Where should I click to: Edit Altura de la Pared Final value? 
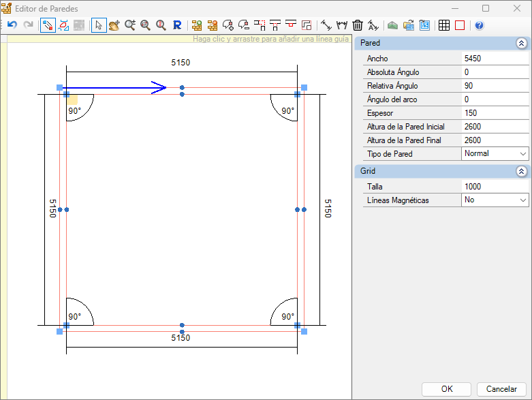point(495,140)
